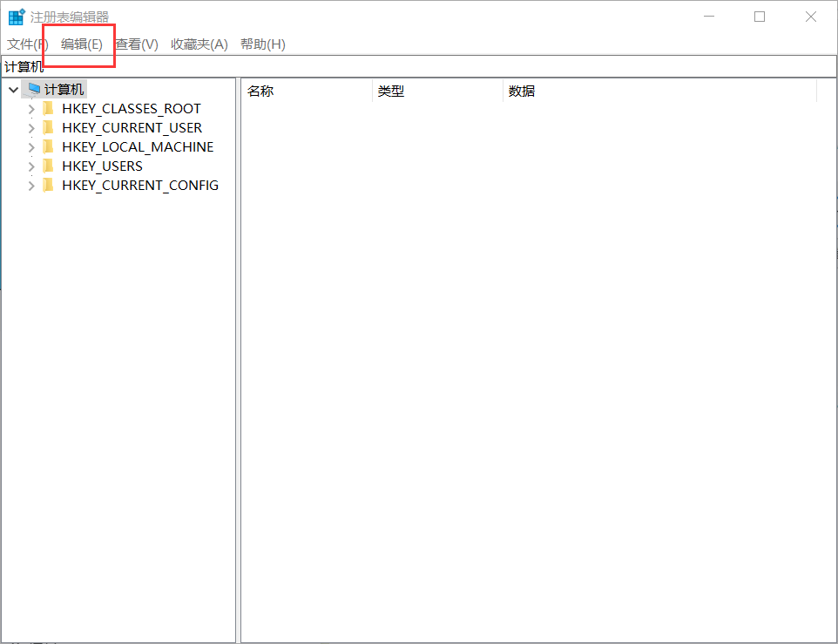The image size is (838, 644).
Task: Open the 文件(F) menu
Action: [26, 44]
